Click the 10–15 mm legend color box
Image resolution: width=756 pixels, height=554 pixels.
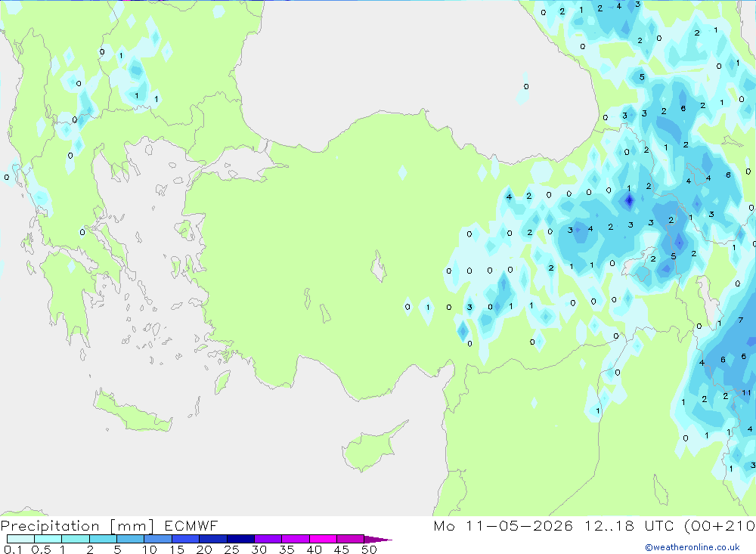pos(158,539)
